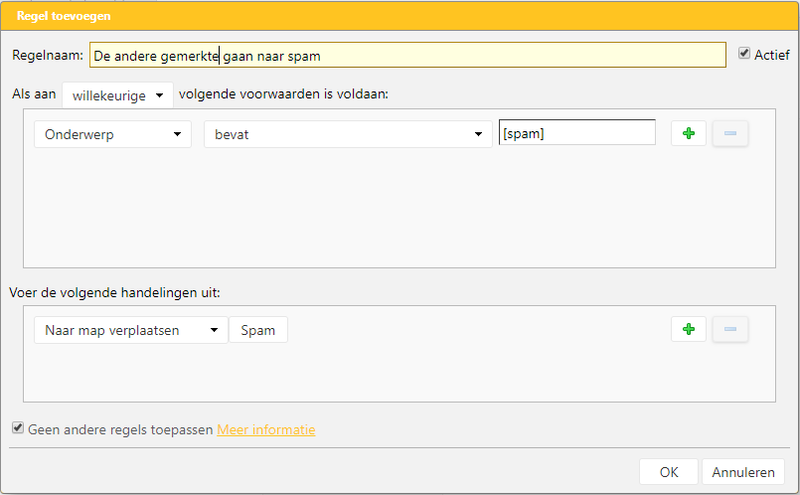Click the empty space in the conditions panel

pyautogui.click(x=400, y=210)
